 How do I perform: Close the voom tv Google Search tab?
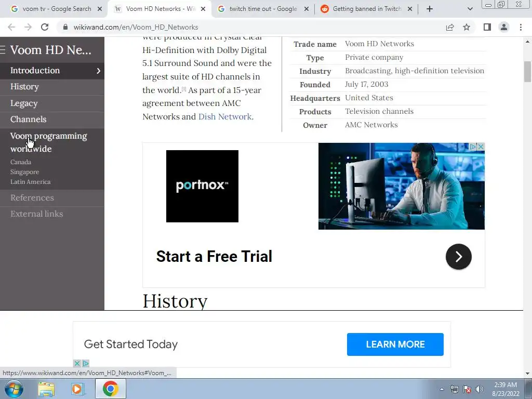[100, 9]
